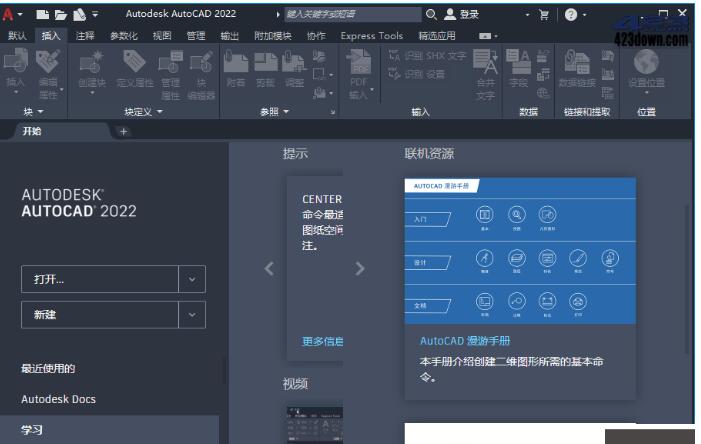Click the 新建 button

click(x=100, y=315)
